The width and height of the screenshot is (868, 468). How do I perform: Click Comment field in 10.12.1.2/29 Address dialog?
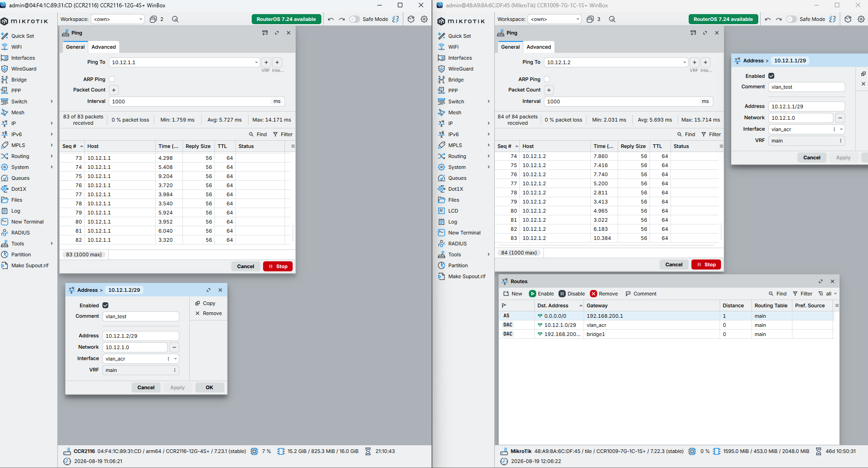pos(141,316)
